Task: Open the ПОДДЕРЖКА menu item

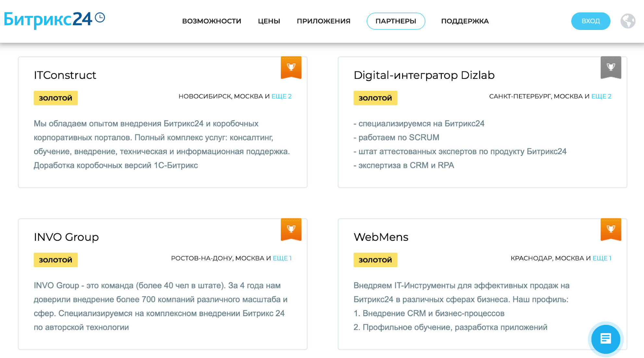Action: pyautogui.click(x=465, y=21)
